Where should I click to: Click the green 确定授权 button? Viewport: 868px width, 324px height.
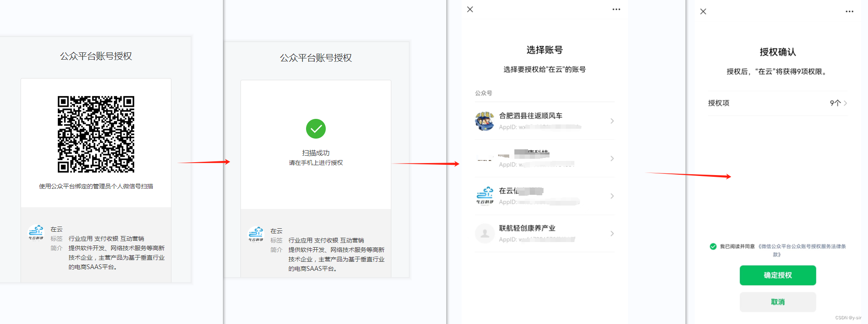coord(778,275)
